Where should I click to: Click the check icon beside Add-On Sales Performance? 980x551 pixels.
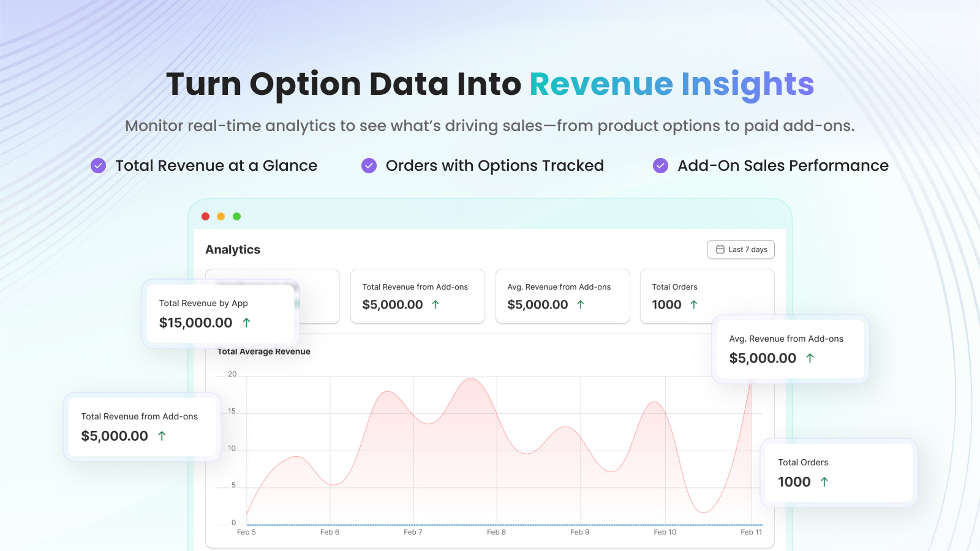tap(660, 165)
